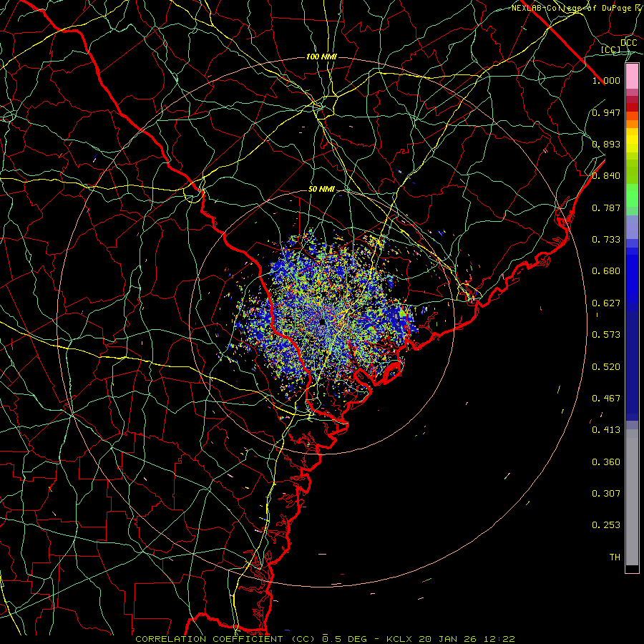
Task: Click the 0.893 scale value
Action: click(606, 144)
